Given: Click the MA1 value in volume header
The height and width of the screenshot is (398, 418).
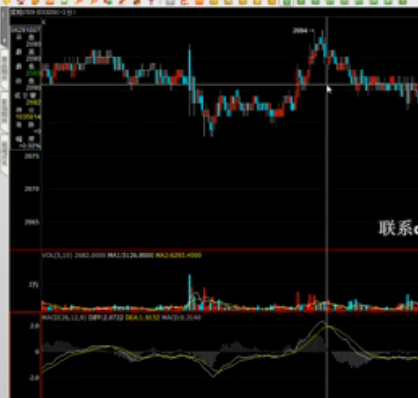Looking at the screenshot, I should click(130, 255).
